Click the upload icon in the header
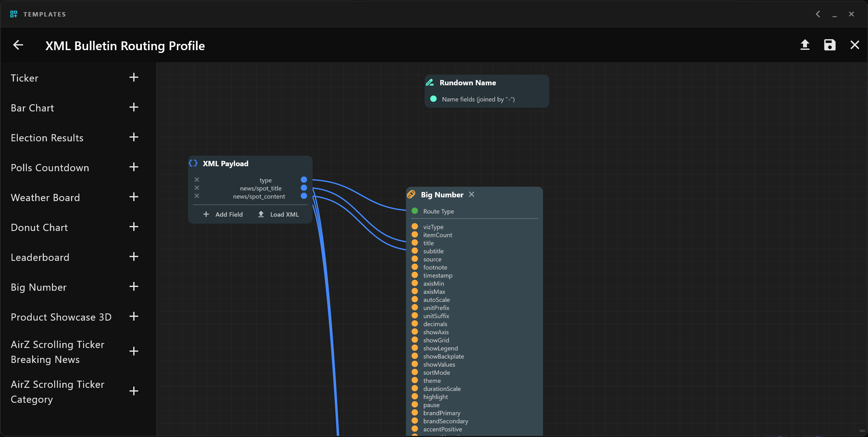Image resolution: width=868 pixels, height=437 pixels. tap(805, 45)
